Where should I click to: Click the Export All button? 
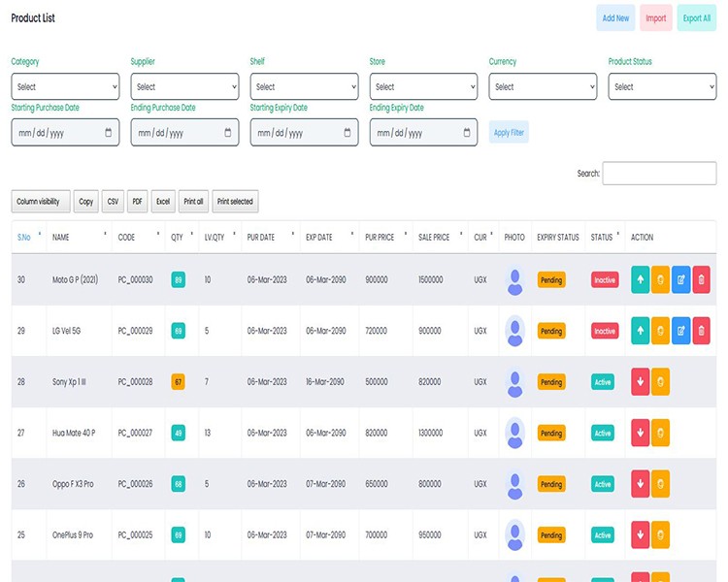point(696,18)
